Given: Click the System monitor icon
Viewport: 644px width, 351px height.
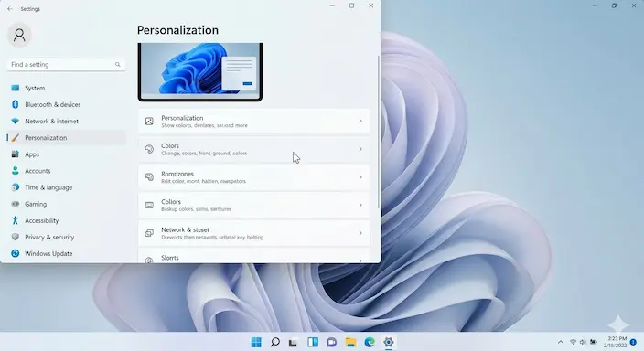Looking at the screenshot, I should pos(16,88).
